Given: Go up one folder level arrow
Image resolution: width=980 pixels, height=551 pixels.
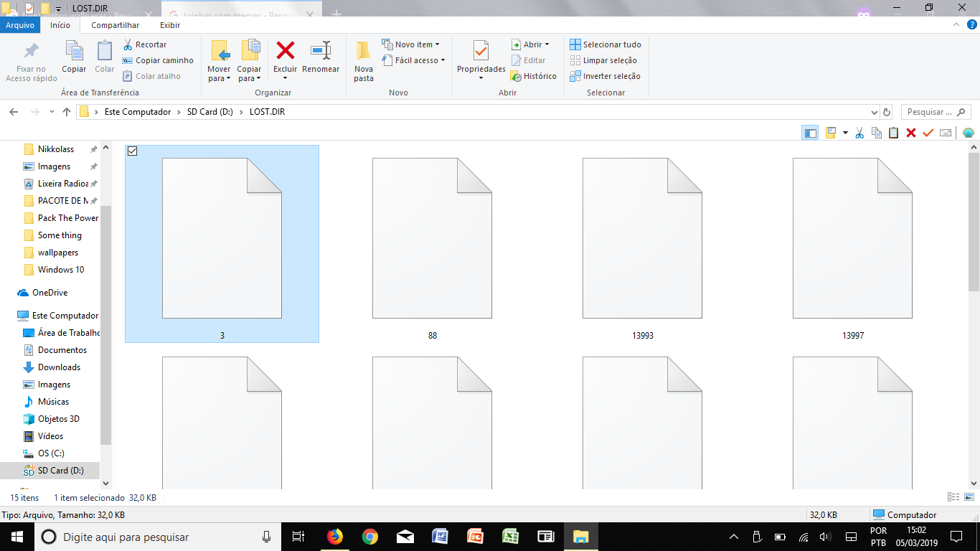Looking at the screenshot, I should 67,112.
